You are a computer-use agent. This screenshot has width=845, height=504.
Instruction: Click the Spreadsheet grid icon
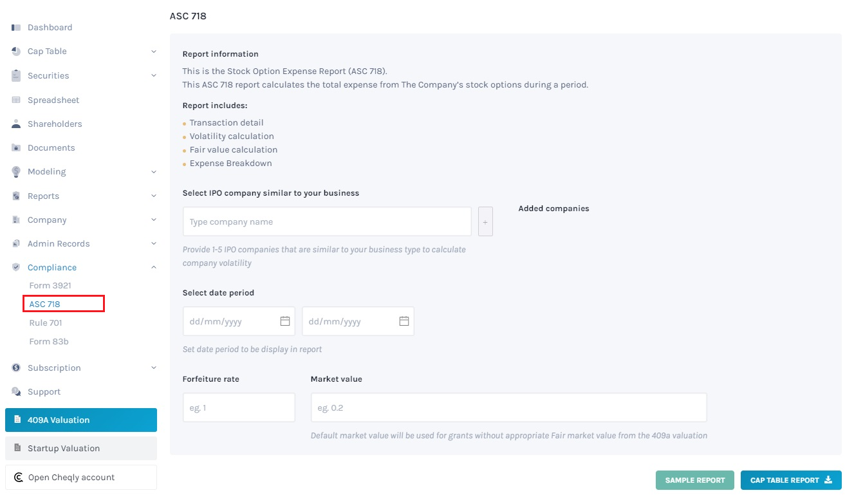click(x=16, y=100)
